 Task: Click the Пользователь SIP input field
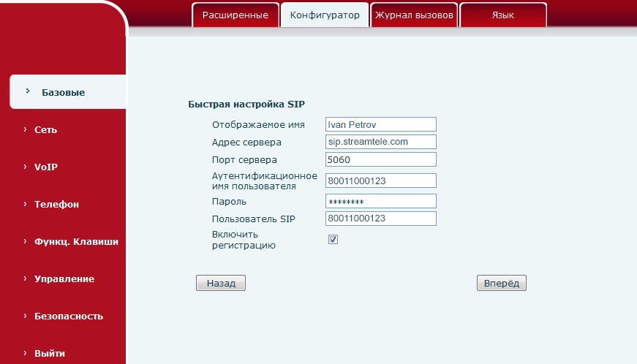pos(380,219)
